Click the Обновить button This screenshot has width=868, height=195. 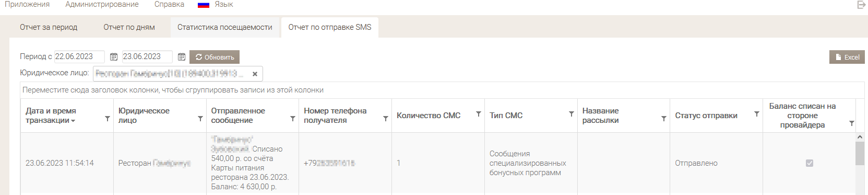pos(215,57)
